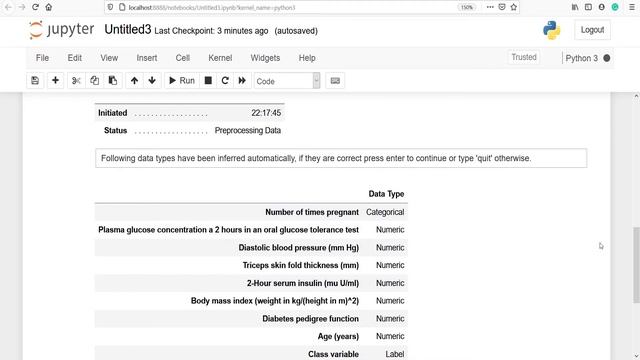Image resolution: width=640 pixels, height=360 pixels.
Task: Click the Python 3 kernel name
Action: pos(581,58)
